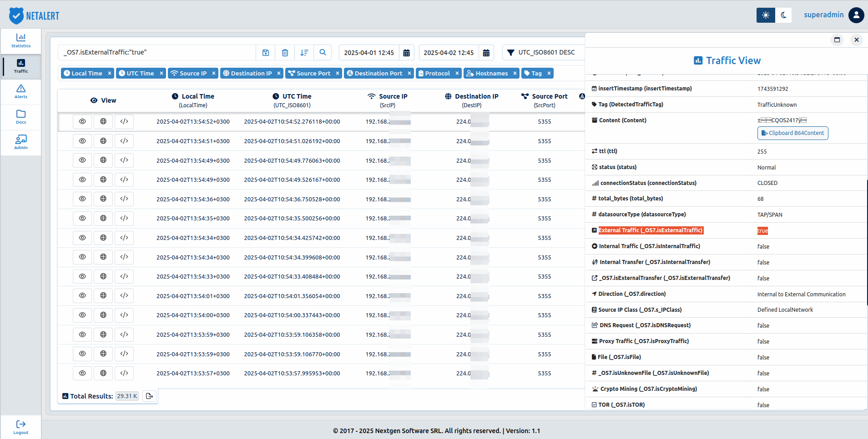Toggle eye view for 10:54:34.425742 row
Image resolution: width=868 pixels, height=439 pixels.
[x=82, y=238]
